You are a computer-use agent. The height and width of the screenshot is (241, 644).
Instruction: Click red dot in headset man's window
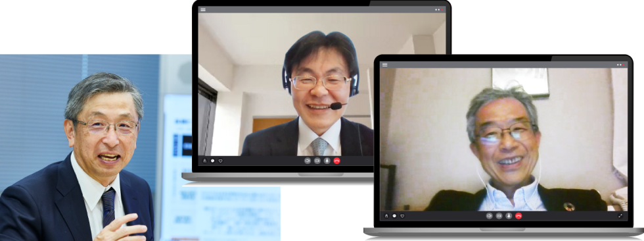coord(442,9)
